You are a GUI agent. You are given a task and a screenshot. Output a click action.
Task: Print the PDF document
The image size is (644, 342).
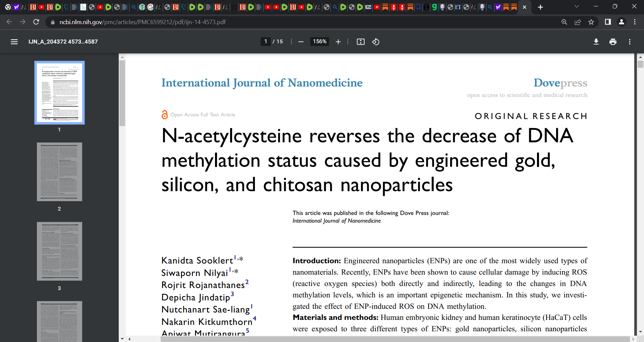click(x=613, y=42)
